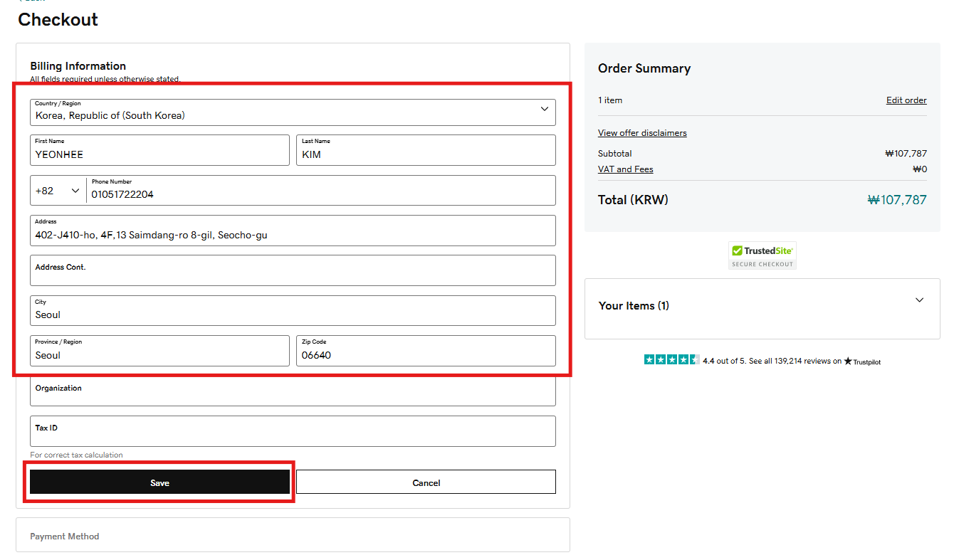The image size is (959, 560).
Task: Click the '1 item' text
Action: [610, 100]
